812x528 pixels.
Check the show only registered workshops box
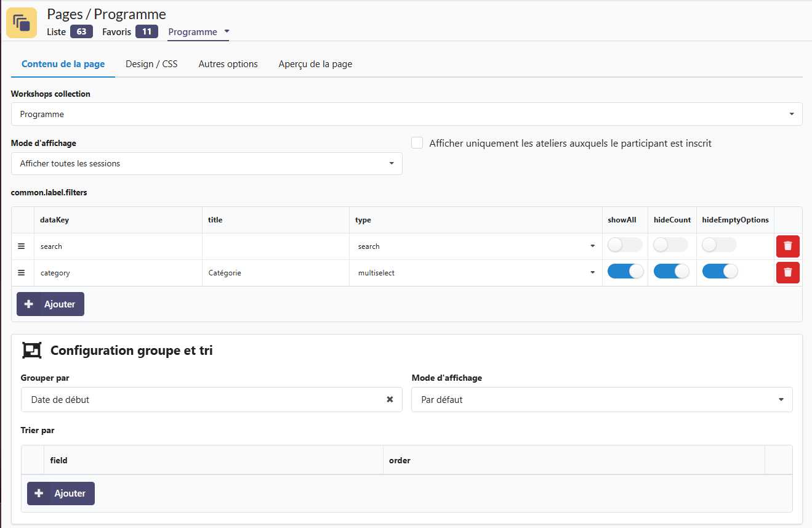(417, 143)
